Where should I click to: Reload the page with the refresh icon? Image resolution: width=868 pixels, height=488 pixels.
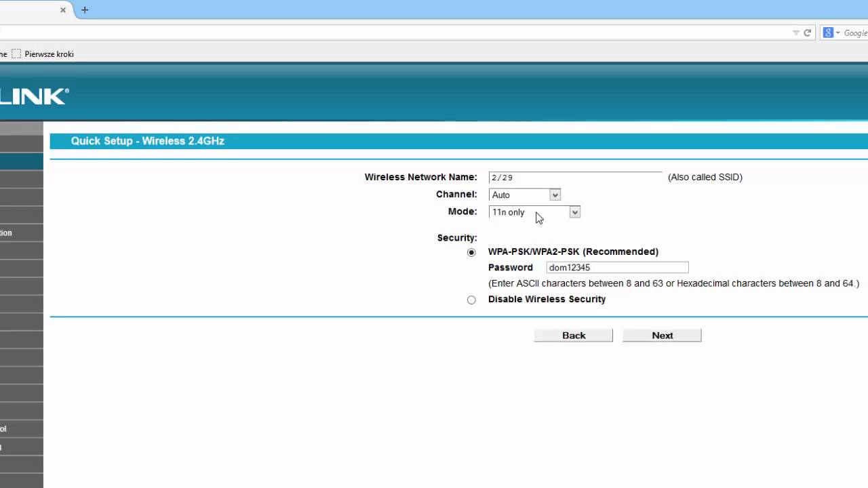point(808,33)
